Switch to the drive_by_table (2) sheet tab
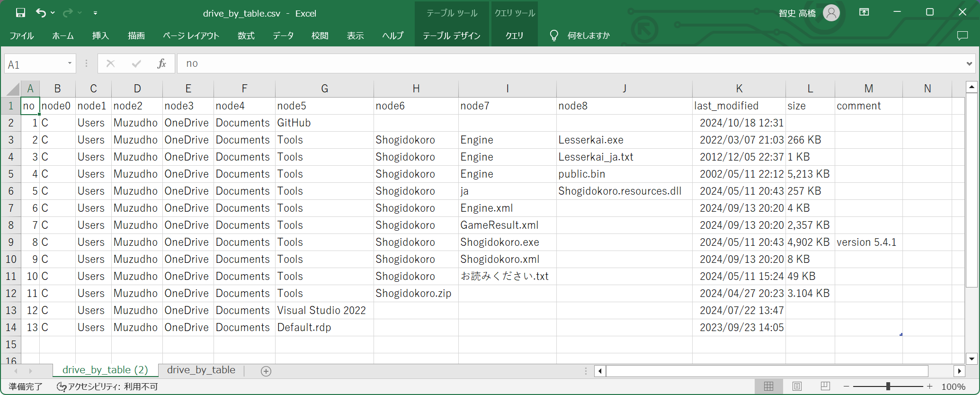This screenshot has height=395, width=980. [x=105, y=370]
